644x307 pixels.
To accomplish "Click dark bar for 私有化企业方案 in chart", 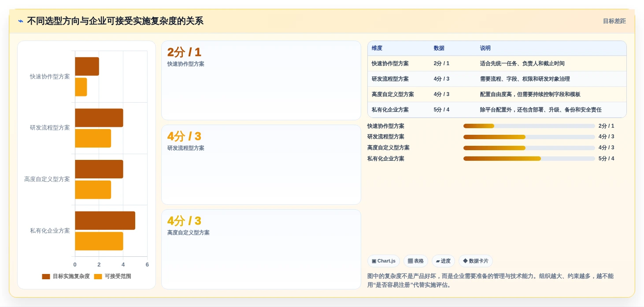I will pos(105,221).
